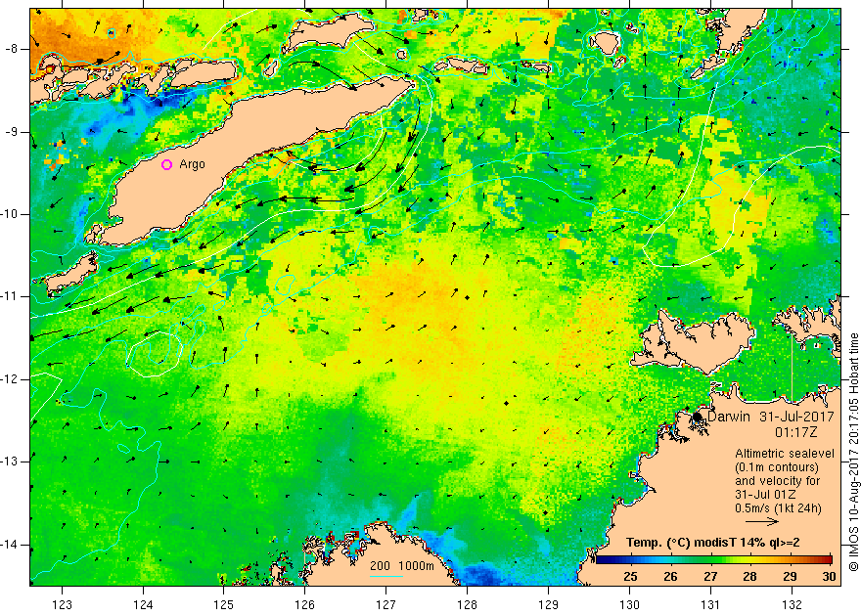Image resolution: width=861 pixels, height=616 pixels.
Task: Click the velocity scale reference arrow
Action: click(x=762, y=521)
